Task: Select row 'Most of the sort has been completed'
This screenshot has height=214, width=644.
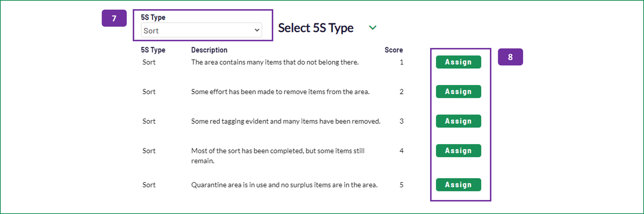Action: pyautogui.click(x=278, y=156)
